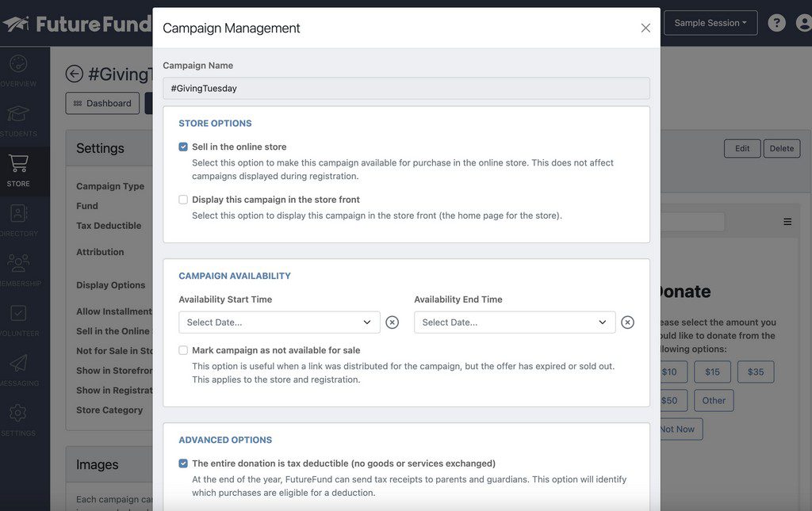
Task: Open the Availability Start Time date dropdown
Action: pyautogui.click(x=279, y=322)
